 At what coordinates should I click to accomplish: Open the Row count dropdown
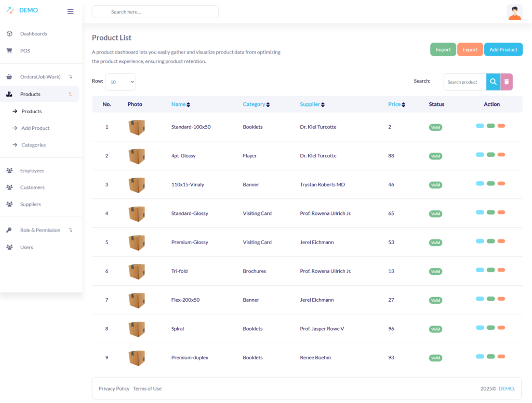120,82
